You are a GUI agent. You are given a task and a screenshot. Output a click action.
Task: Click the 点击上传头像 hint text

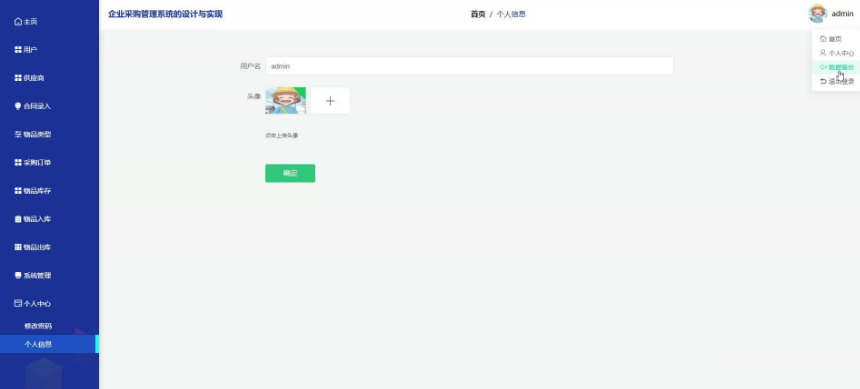(281, 136)
